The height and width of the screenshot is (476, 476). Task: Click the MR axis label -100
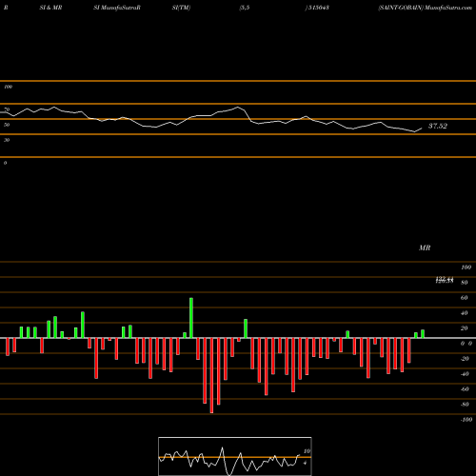[x=466, y=420]
